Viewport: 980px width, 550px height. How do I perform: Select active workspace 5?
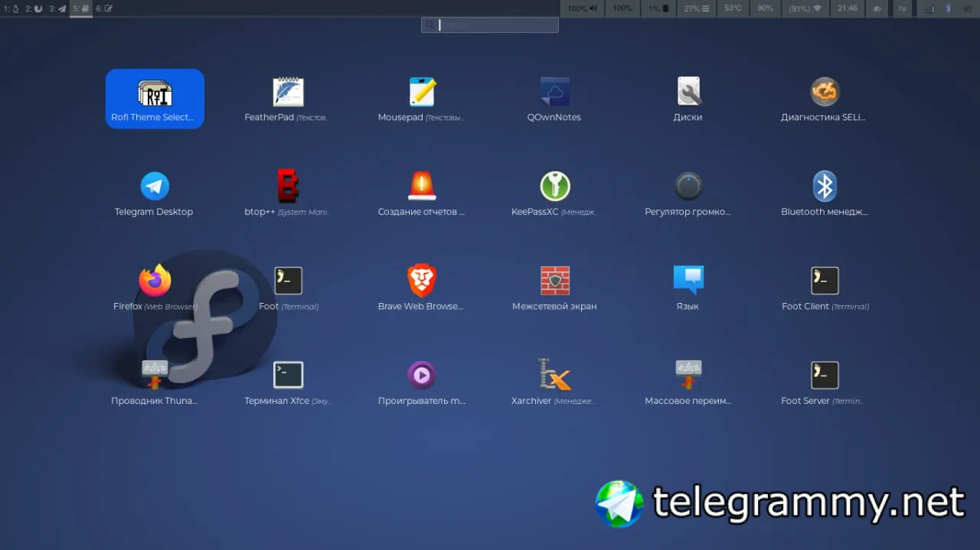81,8
